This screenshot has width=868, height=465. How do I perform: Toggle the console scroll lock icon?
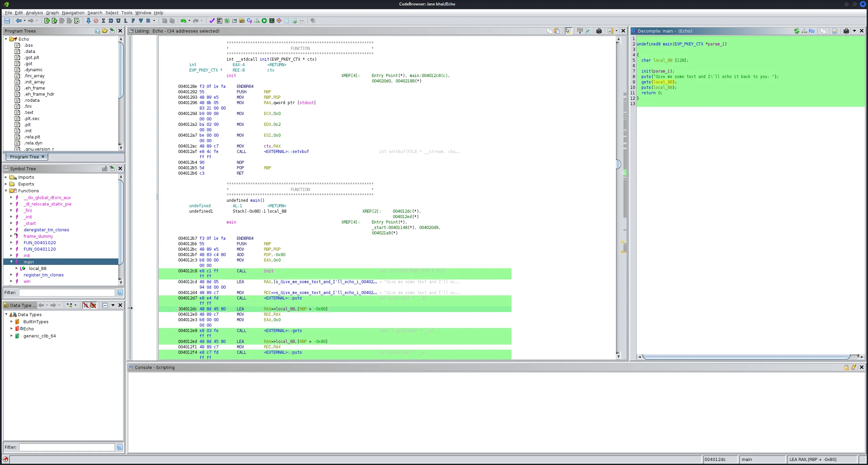pos(846,367)
